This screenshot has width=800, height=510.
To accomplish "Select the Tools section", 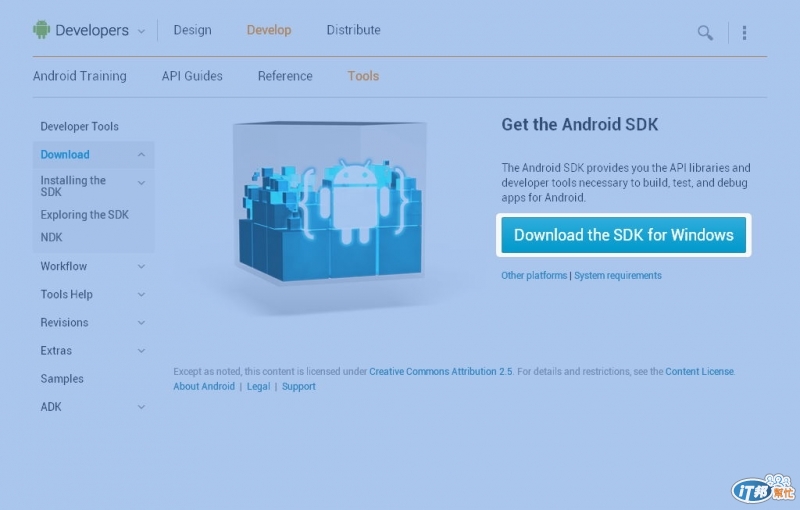I will click(363, 76).
